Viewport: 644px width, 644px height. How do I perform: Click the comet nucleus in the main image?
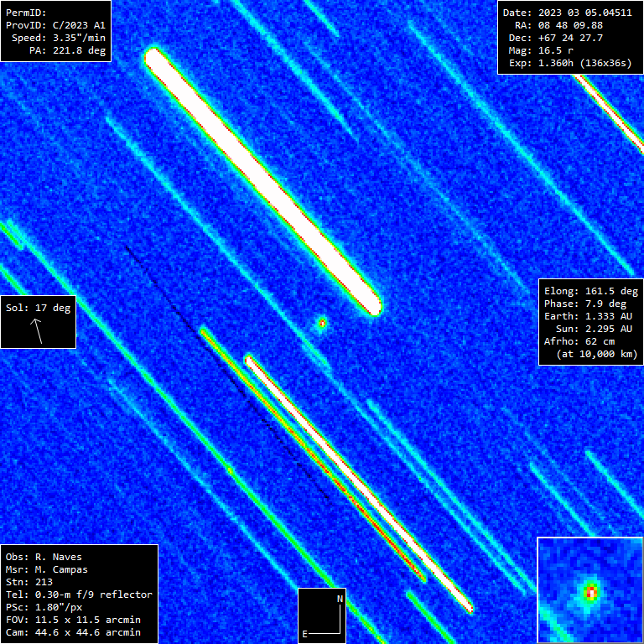pyautogui.click(x=322, y=324)
